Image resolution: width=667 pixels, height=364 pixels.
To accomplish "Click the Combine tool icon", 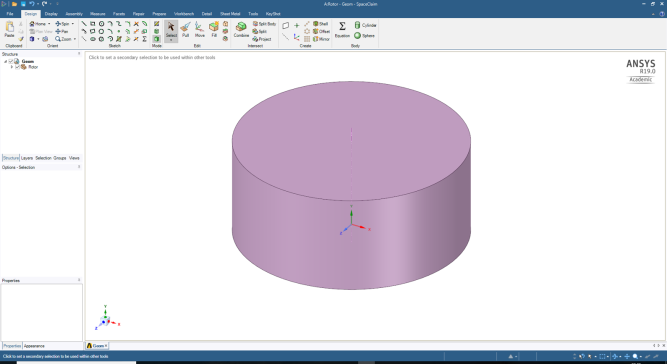I will (x=241, y=27).
